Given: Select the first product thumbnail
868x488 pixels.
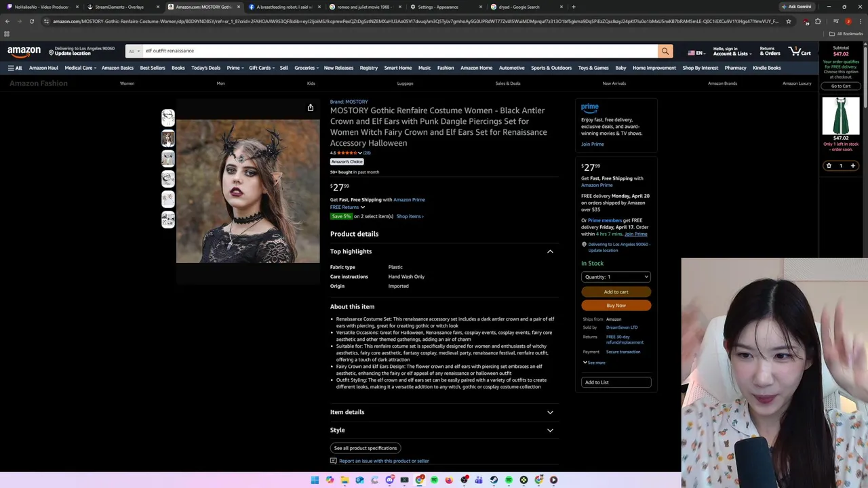Looking at the screenshot, I should (168, 118).
